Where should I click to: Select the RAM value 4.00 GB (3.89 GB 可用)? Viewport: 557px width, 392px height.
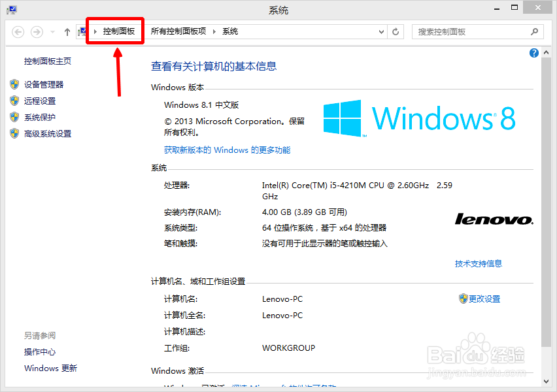305,212
